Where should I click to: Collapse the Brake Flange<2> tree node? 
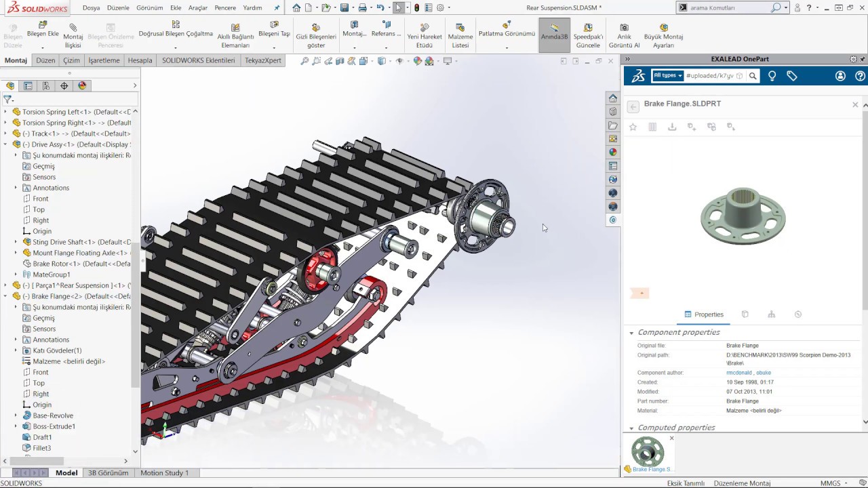(6, 296)
